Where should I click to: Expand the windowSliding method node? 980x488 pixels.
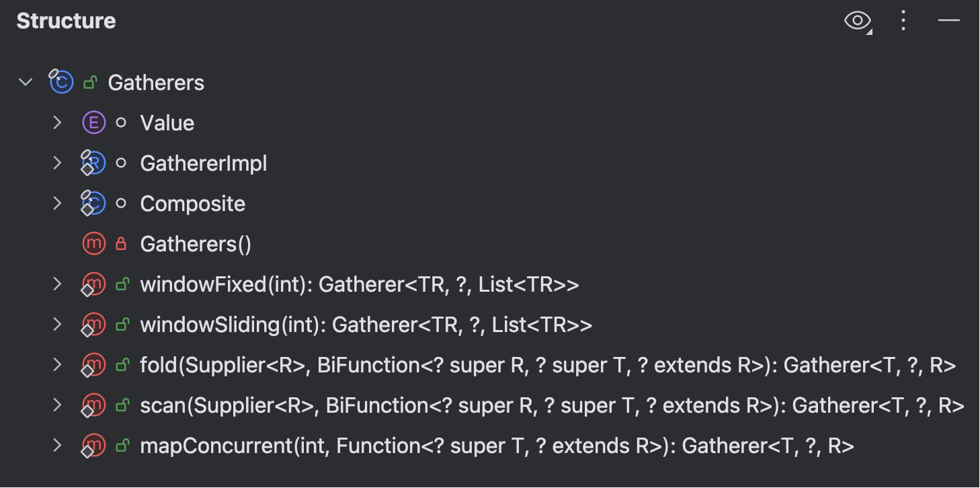click(58, 325)
